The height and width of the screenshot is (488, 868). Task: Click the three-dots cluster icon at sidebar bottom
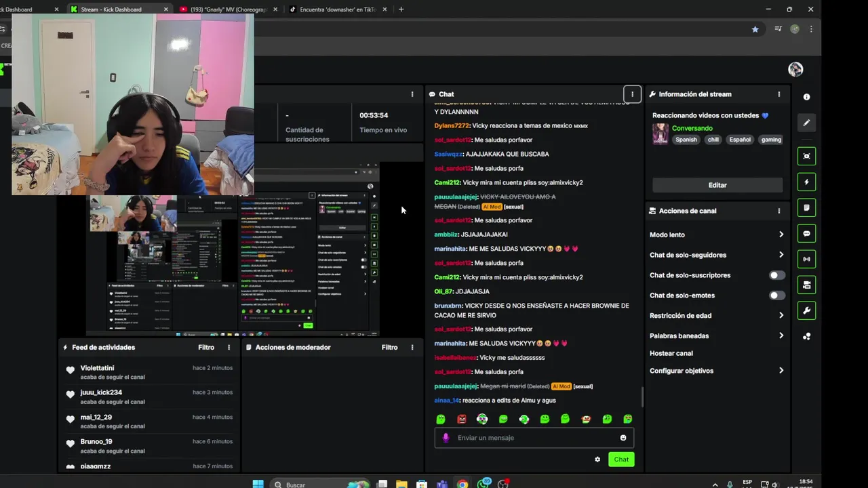click(x=806, y=336)
